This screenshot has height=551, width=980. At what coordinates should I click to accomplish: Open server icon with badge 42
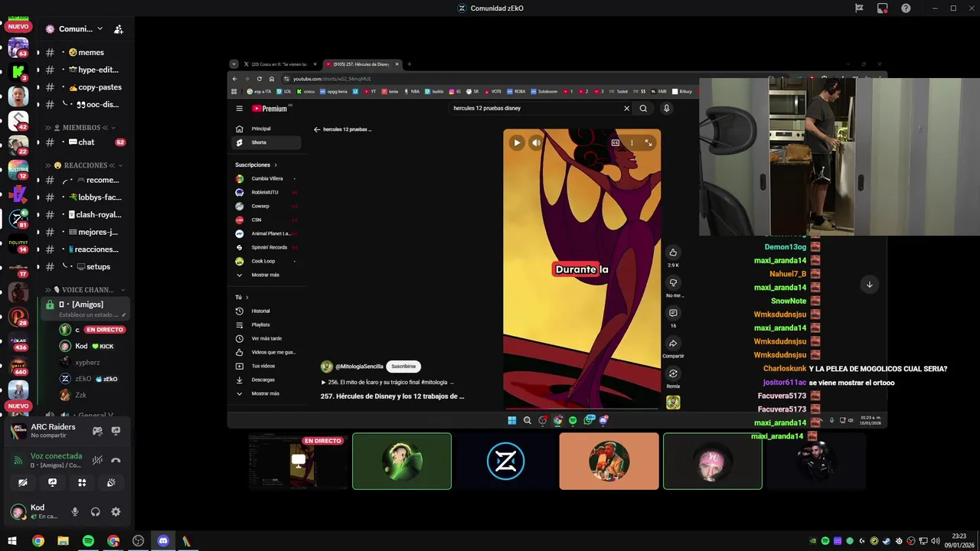pyautogui.click(x=18, y=121)
